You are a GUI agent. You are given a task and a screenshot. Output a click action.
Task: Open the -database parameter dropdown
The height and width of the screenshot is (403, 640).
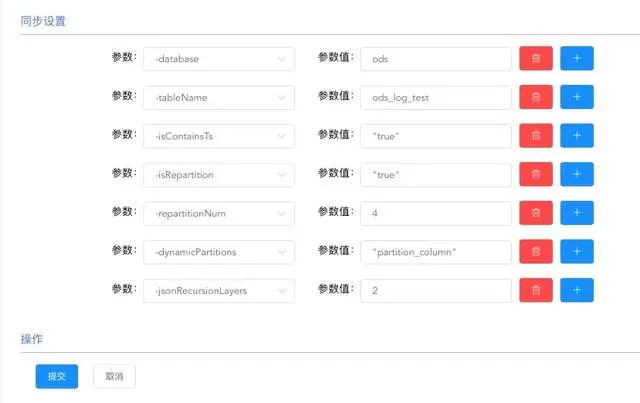(219, 59)
